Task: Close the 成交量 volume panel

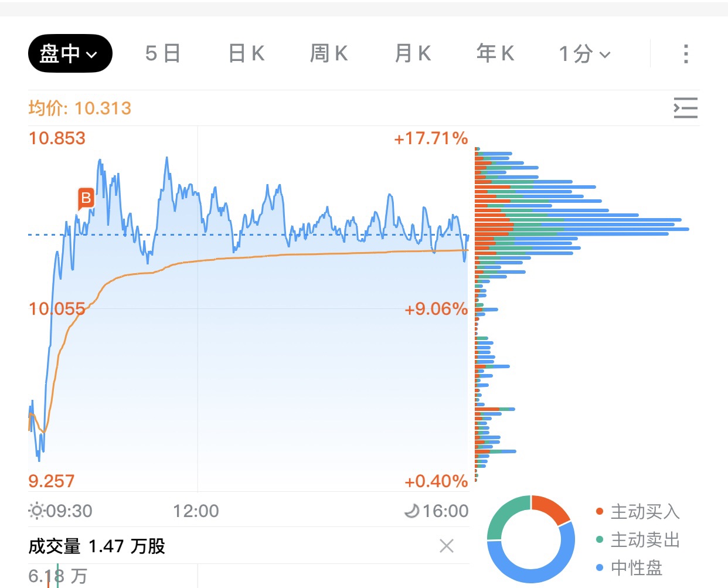Action: pyautogui.click(x=446, y=546)
